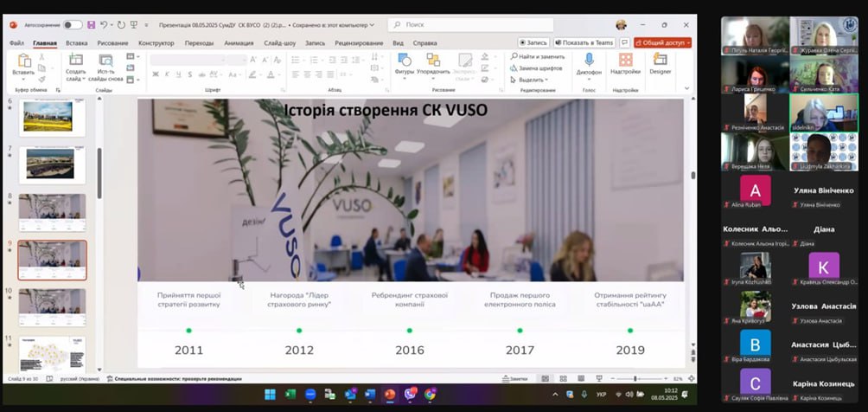Open the Выделить dropdown
868x412 pixels.
pyautogui.click(x=528, y=80)
